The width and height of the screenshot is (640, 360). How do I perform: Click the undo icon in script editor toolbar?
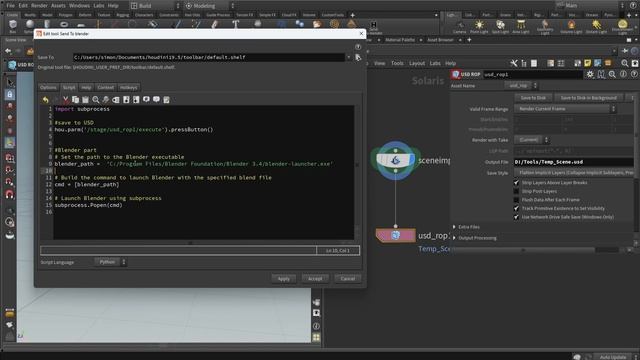(x=46, y=100)
